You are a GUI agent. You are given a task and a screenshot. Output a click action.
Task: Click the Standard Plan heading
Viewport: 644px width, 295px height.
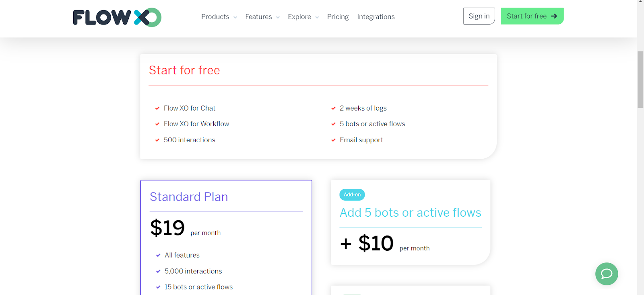tap(189, 197)
